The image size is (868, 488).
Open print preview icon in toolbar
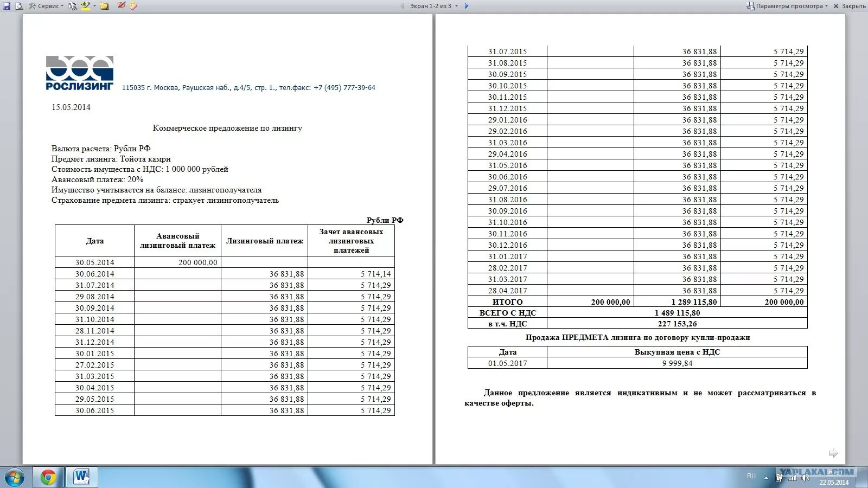[19, 6]
